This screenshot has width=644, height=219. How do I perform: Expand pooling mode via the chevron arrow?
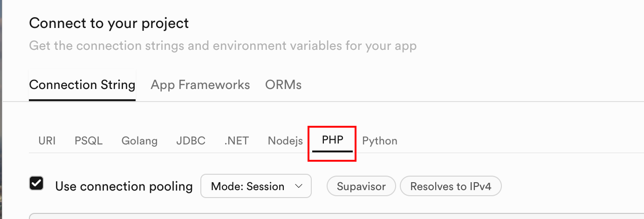pyautogui.click(x=299, y=186)
